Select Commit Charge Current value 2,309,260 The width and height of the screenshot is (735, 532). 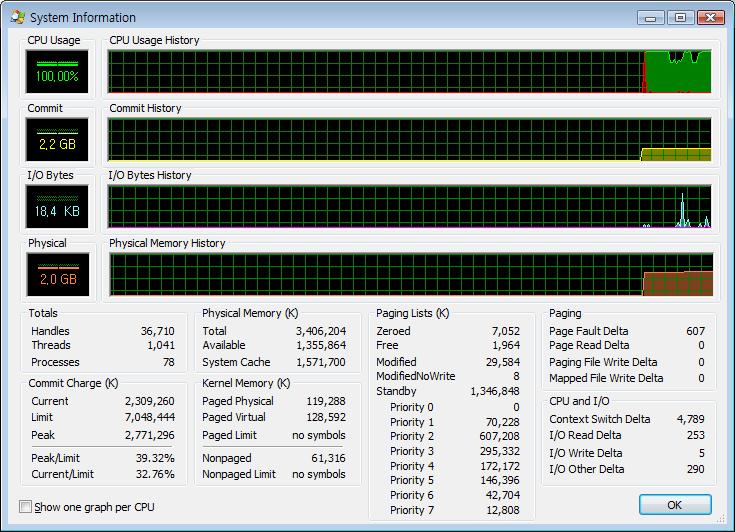(x=150, y=401)
